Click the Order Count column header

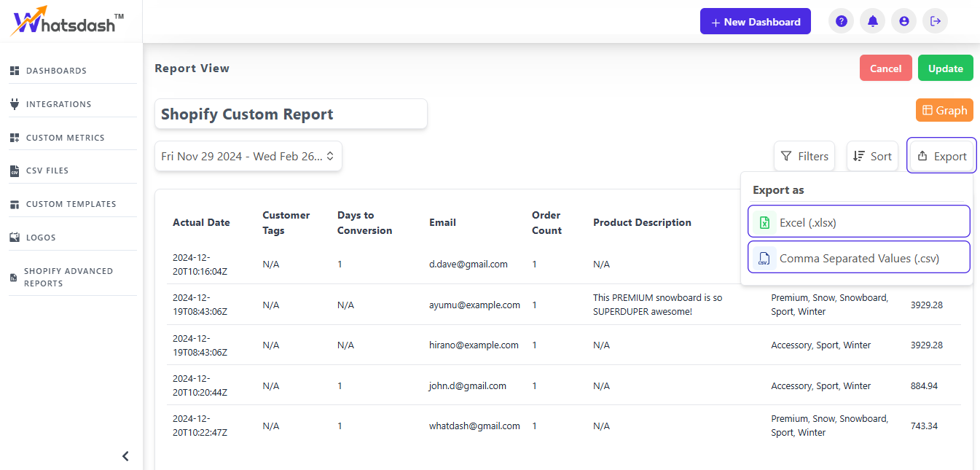tap(547, 223)
